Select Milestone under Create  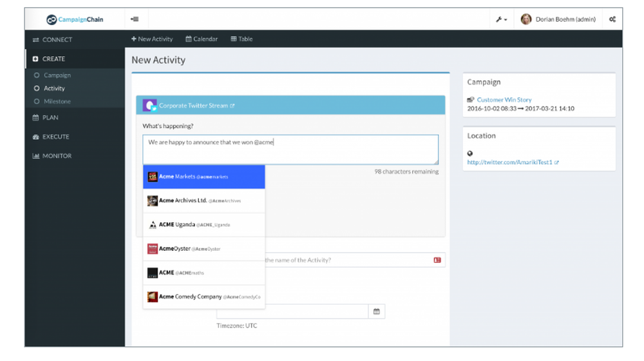point(57,102)
